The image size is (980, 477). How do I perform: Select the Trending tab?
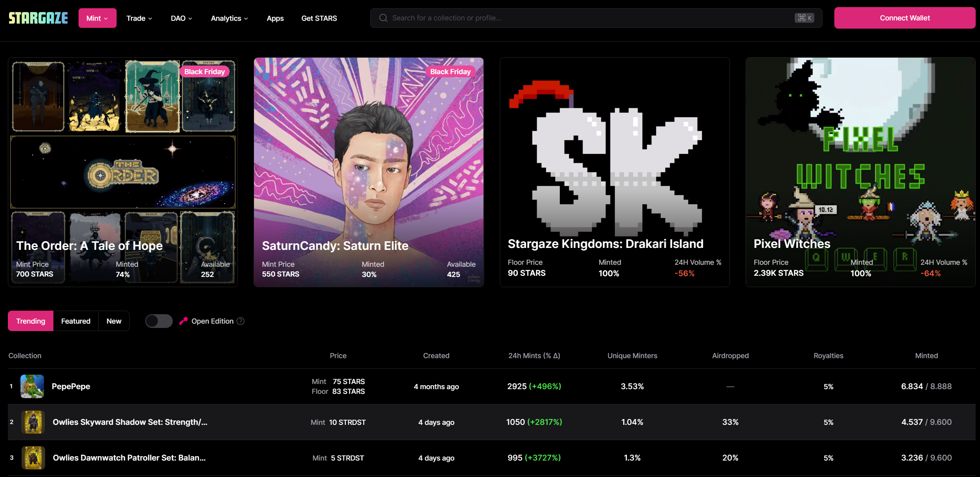[x=31, y=321]
